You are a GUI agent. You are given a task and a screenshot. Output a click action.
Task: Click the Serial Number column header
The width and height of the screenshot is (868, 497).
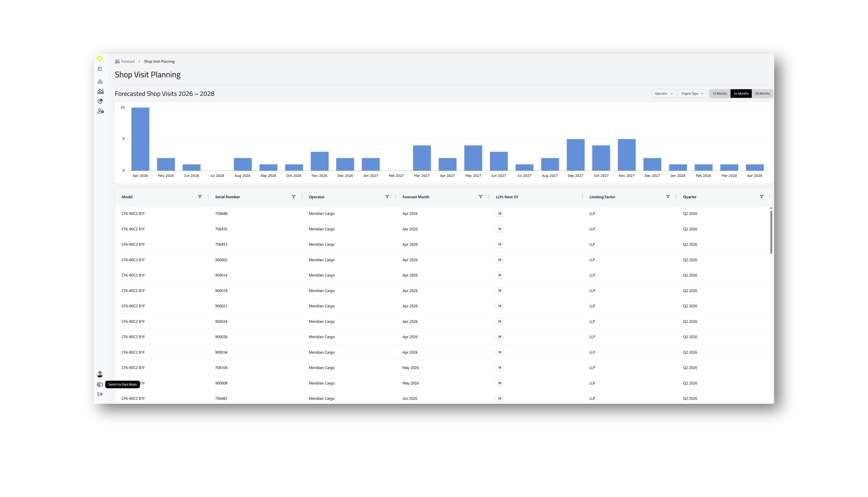[x=227, y=197]
